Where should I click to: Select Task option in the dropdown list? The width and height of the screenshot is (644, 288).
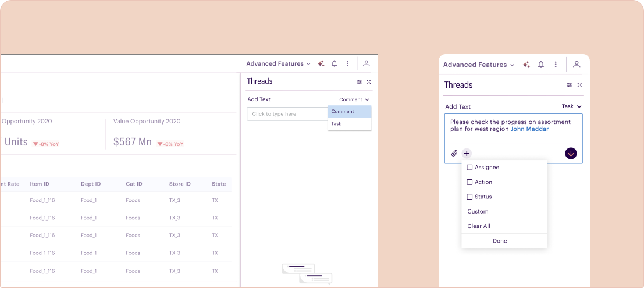tap(350, 124)
